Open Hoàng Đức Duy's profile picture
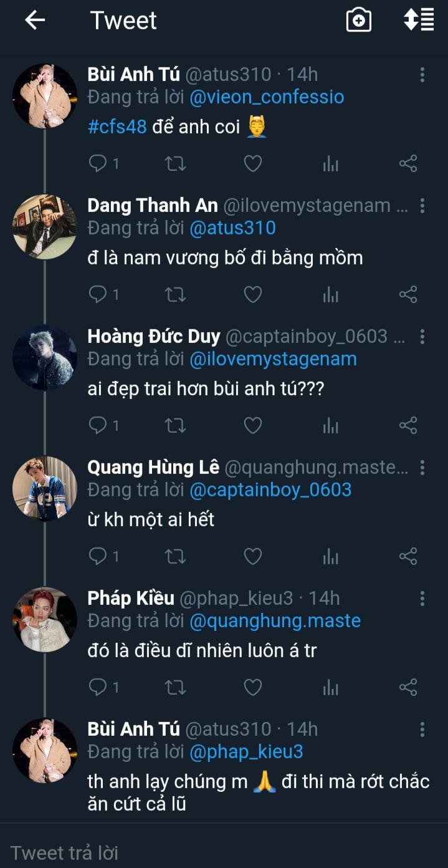The width and height of the screenshot is (448, 868). 45,358
